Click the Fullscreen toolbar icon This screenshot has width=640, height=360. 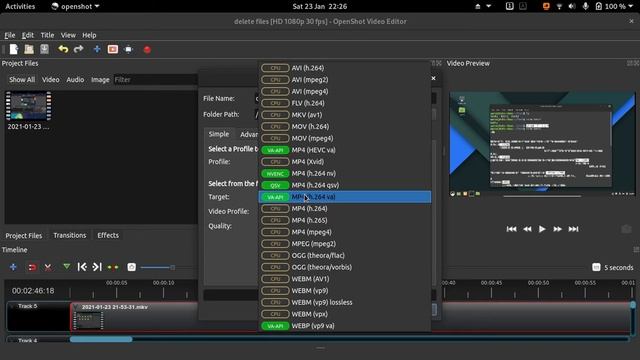pos(129,49)
